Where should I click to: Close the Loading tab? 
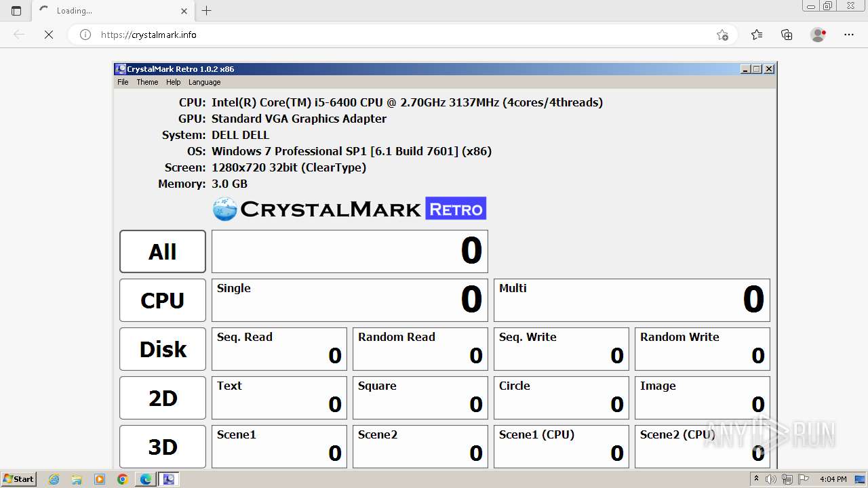coord(184,11)
